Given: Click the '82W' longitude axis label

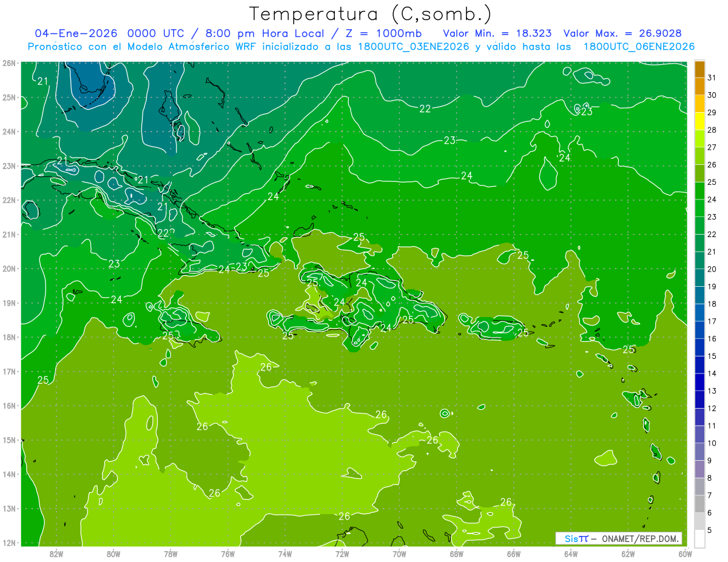Looking at the screenshot, I should coord(56,553).
